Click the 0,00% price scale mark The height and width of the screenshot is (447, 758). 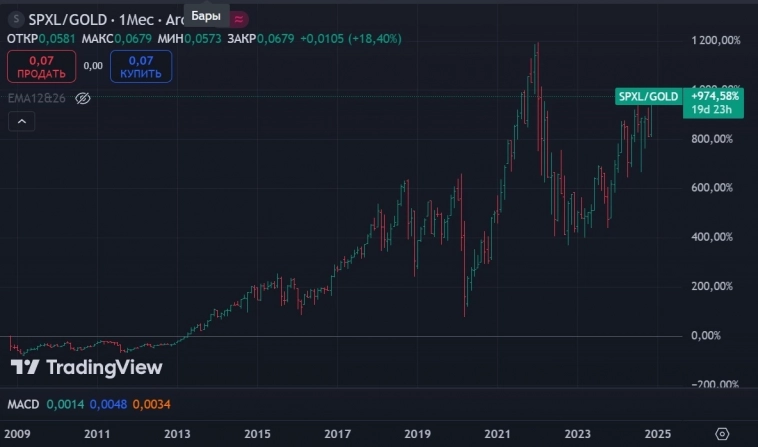tap(706, 335)
